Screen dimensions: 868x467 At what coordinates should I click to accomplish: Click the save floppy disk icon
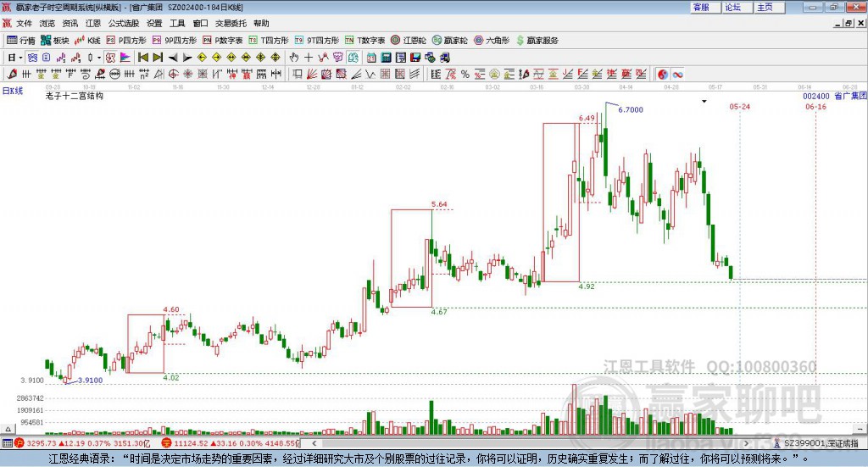point(415,58)
